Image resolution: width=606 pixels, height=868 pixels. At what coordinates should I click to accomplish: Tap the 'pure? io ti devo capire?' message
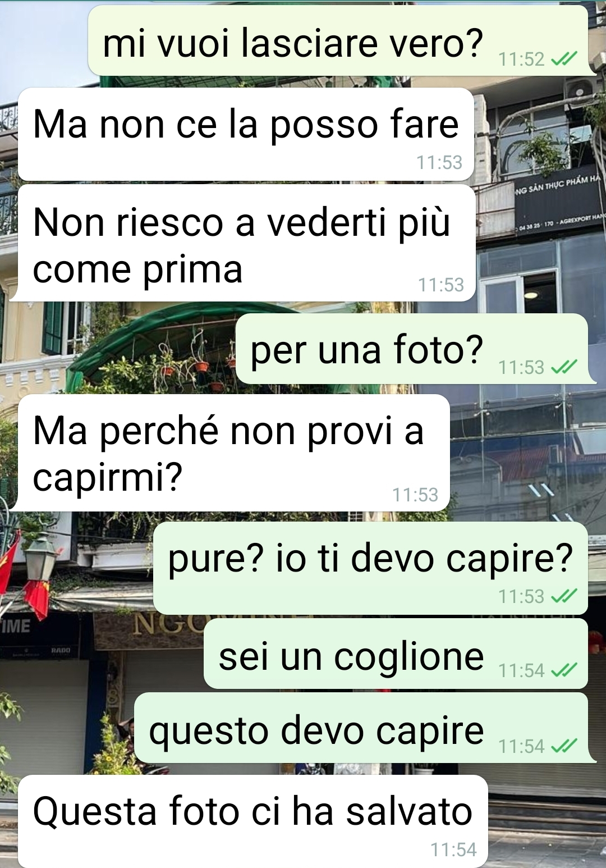coord(370,568)
